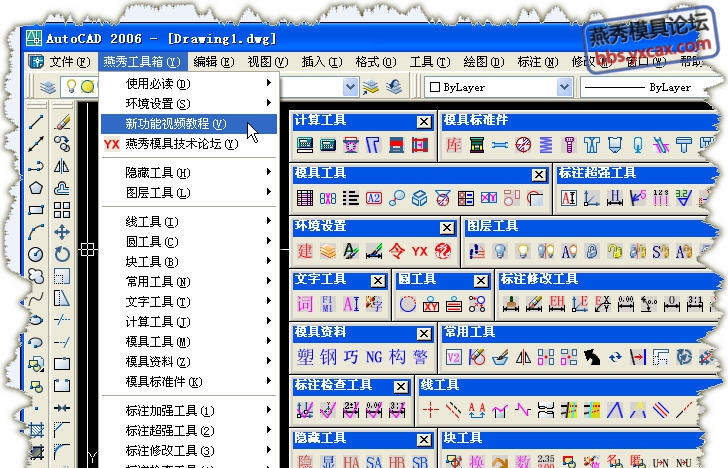Expand the 文字工具(T) submenu
728x468 pixels.
point(189,301)
